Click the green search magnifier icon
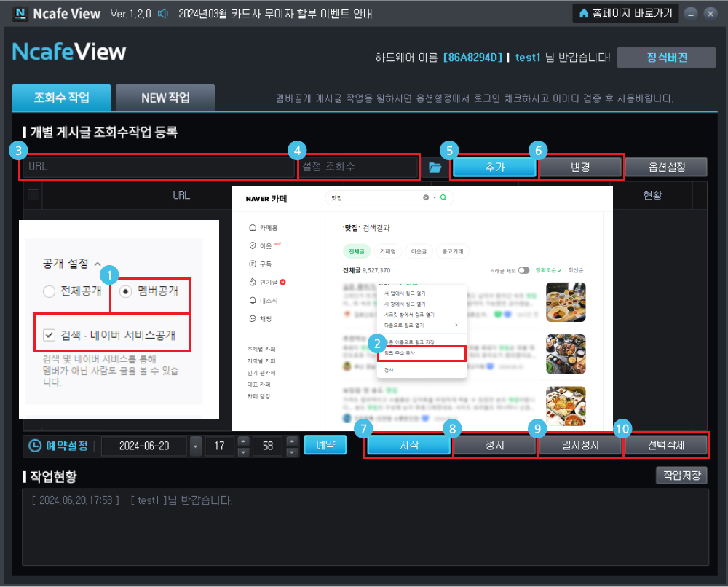The height and width of the screenshot is (587, 728). click(x=443, y=197)
